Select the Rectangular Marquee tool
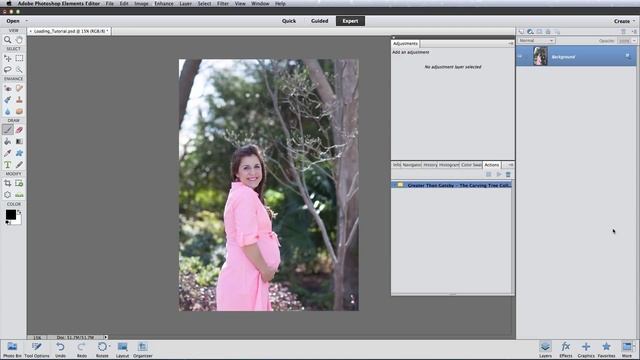 coord(19,58)
